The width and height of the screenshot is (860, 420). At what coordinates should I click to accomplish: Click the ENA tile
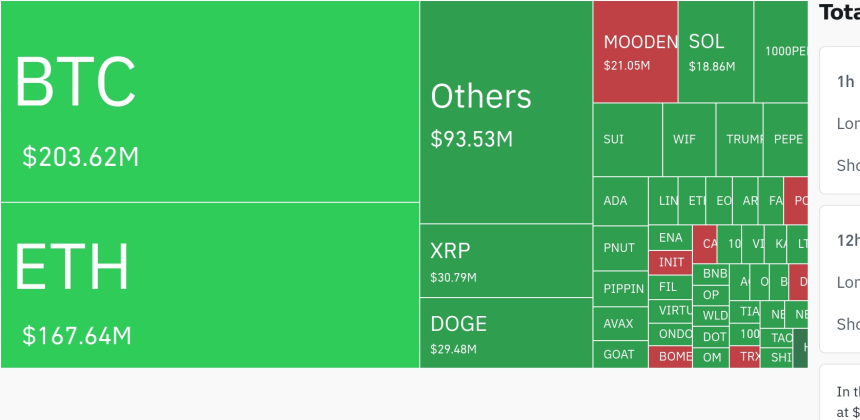tap(671, 238)
